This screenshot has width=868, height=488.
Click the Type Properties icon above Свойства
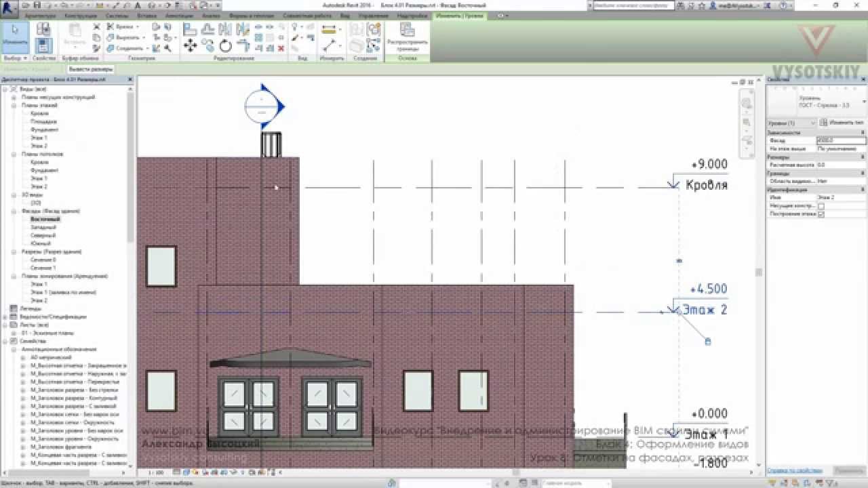(x=43, y=29)
